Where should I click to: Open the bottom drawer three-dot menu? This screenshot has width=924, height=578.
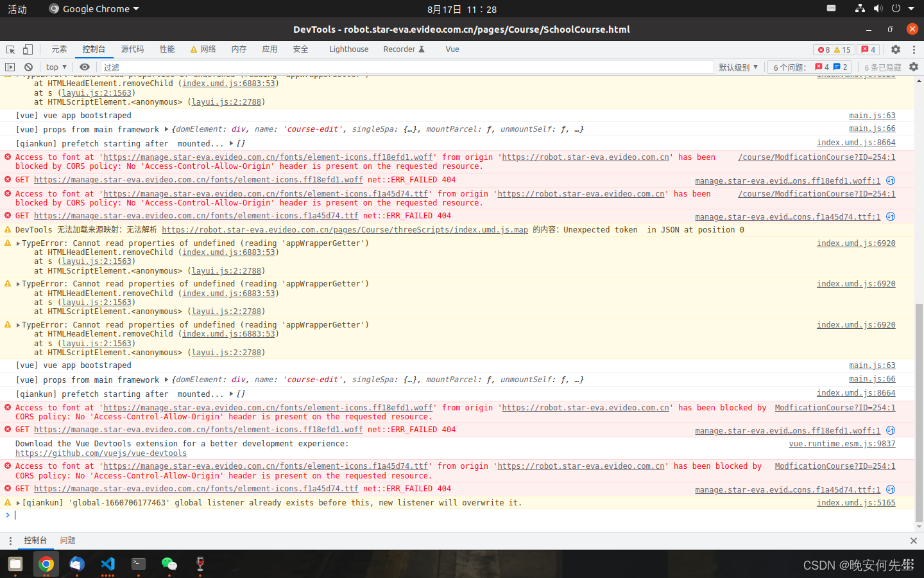click(10, 541)
